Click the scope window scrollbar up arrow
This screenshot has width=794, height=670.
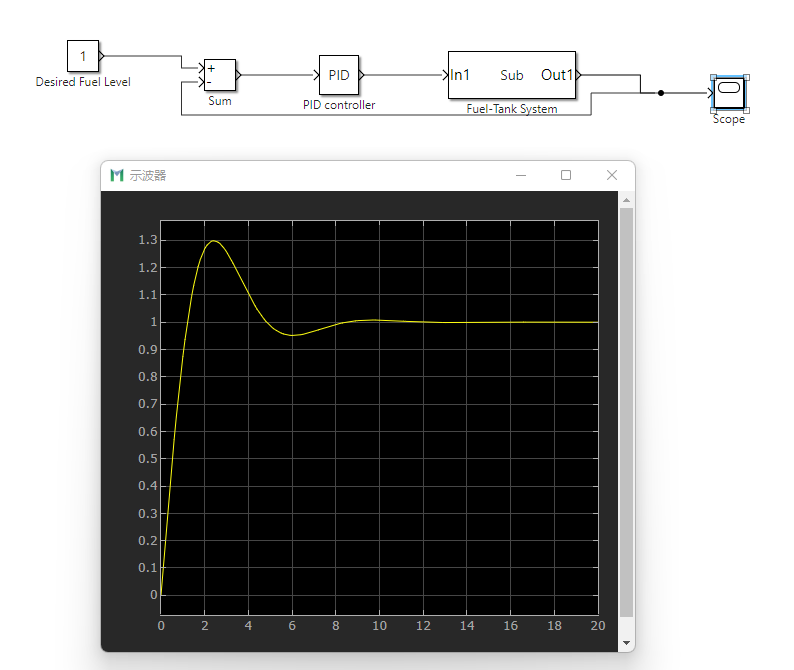tap(626, 200)
